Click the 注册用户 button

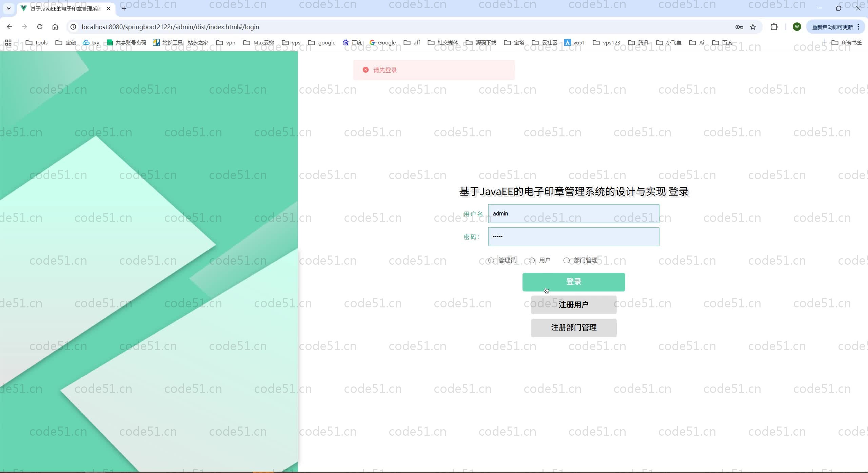pyautogui.click(x=573, y=305)
